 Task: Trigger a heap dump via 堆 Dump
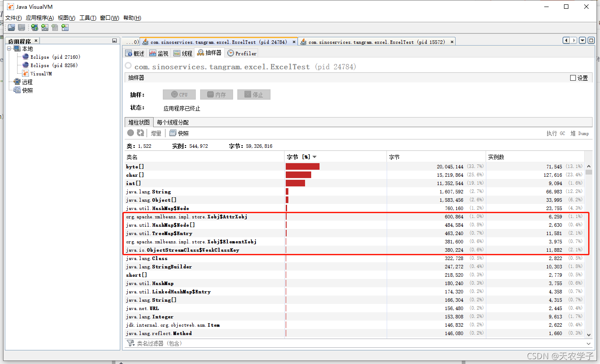coord(580,133)
